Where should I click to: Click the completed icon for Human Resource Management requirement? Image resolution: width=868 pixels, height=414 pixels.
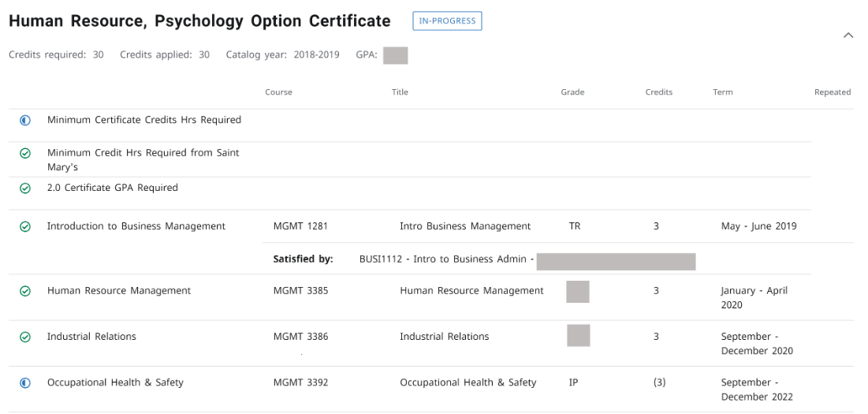click(x=25, y=291)
